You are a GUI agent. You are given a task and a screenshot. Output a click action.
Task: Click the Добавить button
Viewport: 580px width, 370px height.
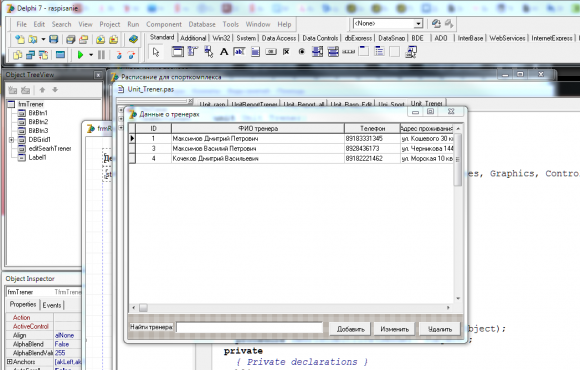(x=350, y=329)
